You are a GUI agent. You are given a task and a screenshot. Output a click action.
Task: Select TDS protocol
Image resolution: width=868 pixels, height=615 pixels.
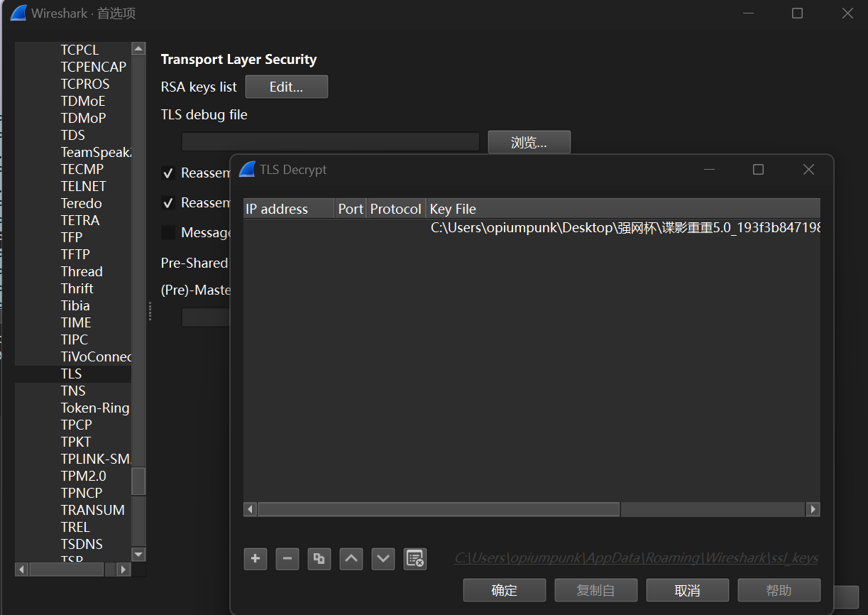tap(73, 135)
